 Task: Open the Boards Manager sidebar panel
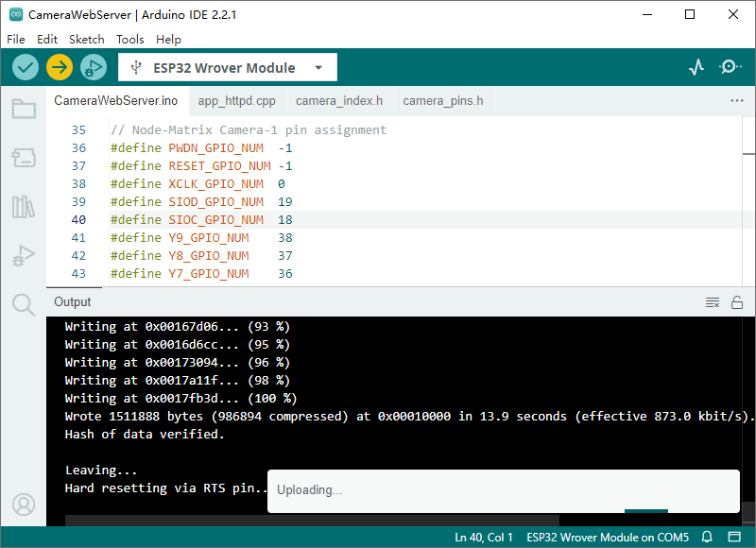pos(24,157)
